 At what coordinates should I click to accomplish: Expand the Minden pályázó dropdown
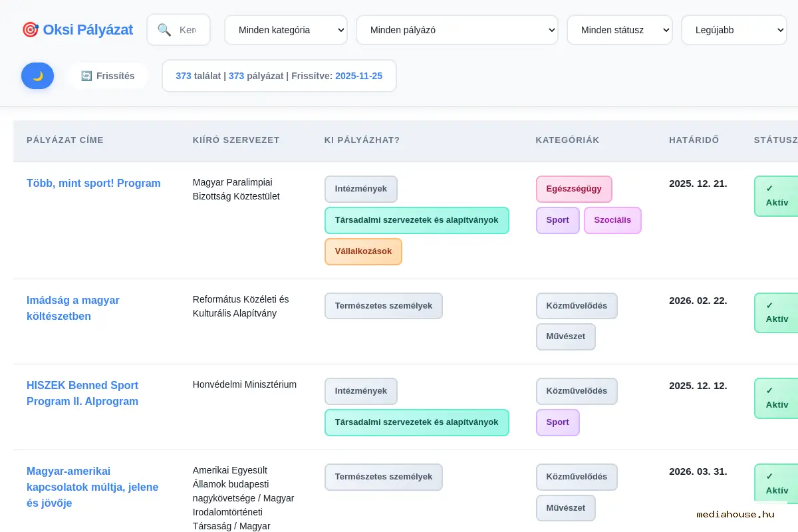click(457, 30)
